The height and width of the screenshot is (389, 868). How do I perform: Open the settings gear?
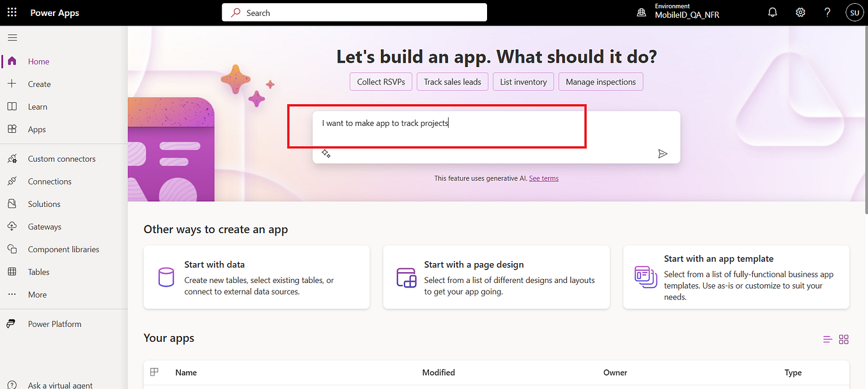pos(800,12)
